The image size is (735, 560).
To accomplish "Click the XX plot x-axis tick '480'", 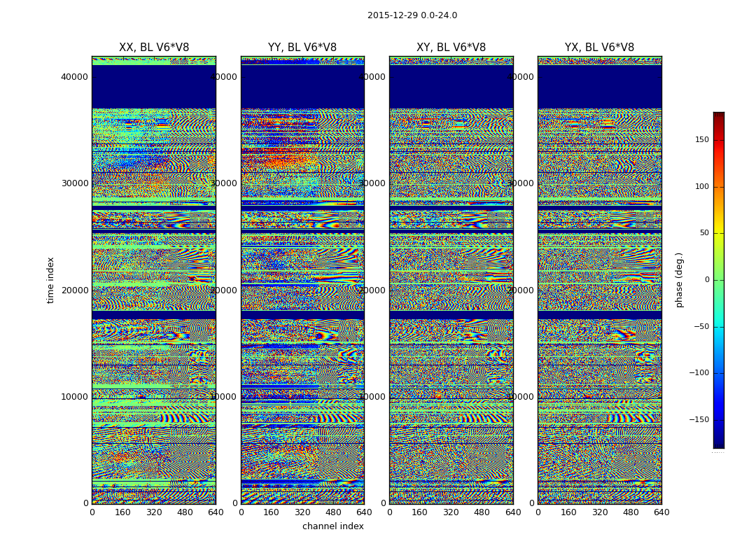I will point(185,512).
